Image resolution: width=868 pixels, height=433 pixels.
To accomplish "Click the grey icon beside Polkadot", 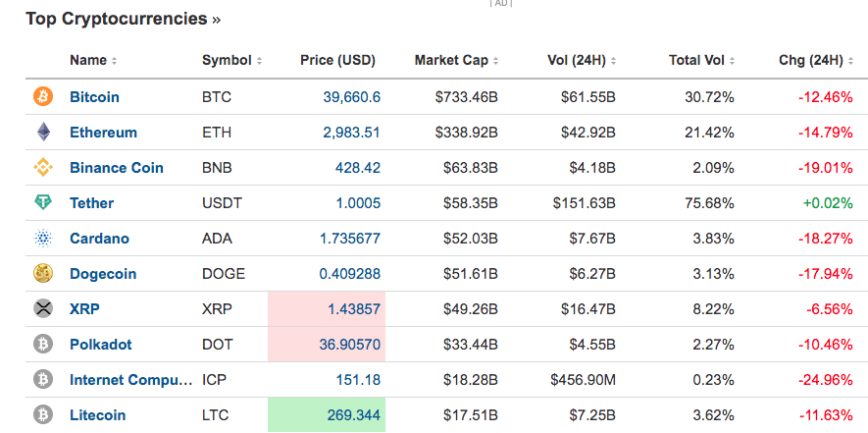I will pyautogui.click(x=42, y=345).
